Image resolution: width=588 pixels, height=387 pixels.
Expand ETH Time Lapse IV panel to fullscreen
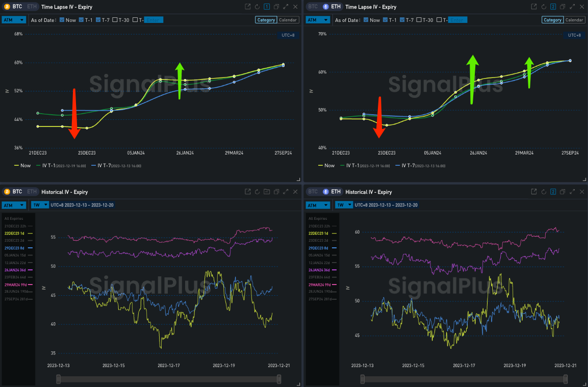pos(571,7)
